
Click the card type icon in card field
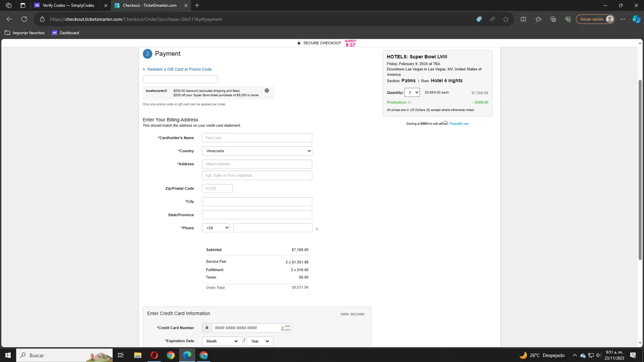[x=286, y=328]
